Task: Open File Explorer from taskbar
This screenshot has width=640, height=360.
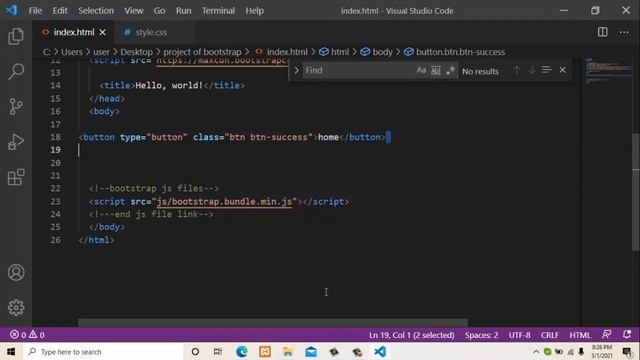Action: click(x=288, y=351)
